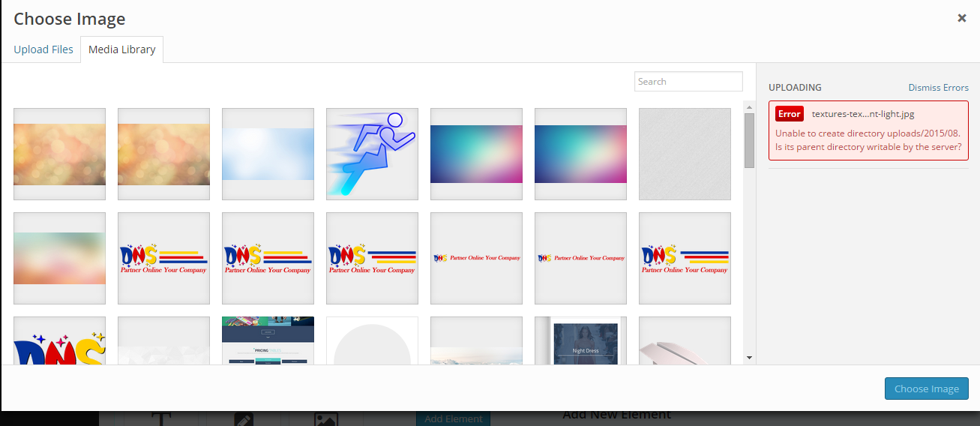Click the pencil icon in the background page
The image size is (980, 426).
243,419
